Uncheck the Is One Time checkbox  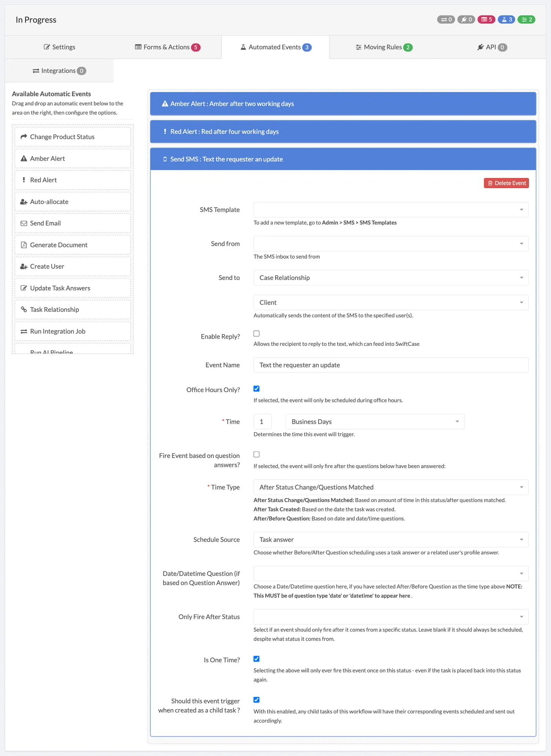pos(257,659)
